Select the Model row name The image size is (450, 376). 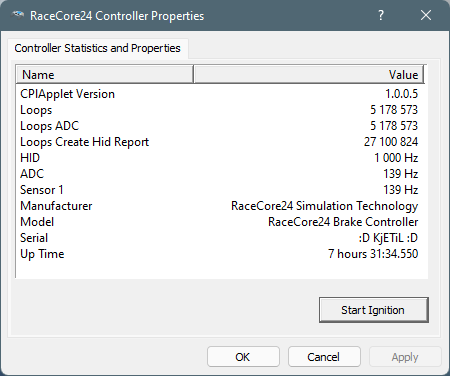pos(37,222)
